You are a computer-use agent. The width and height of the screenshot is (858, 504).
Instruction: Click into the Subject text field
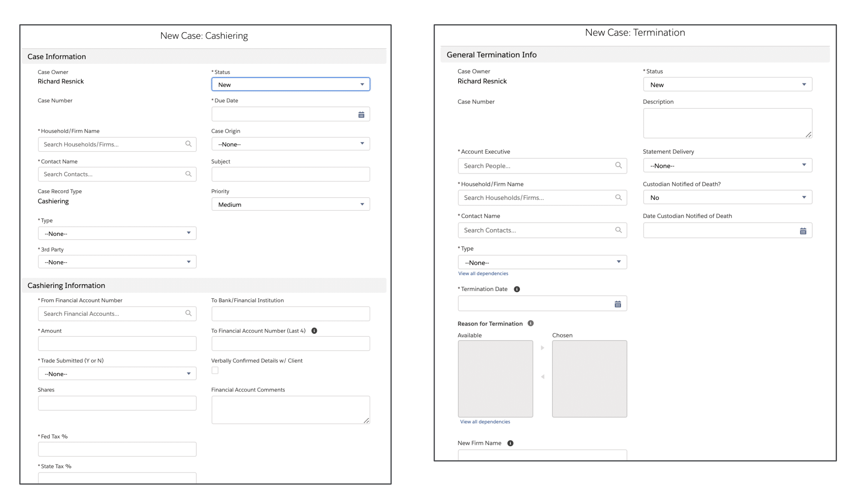pos(290,174)
